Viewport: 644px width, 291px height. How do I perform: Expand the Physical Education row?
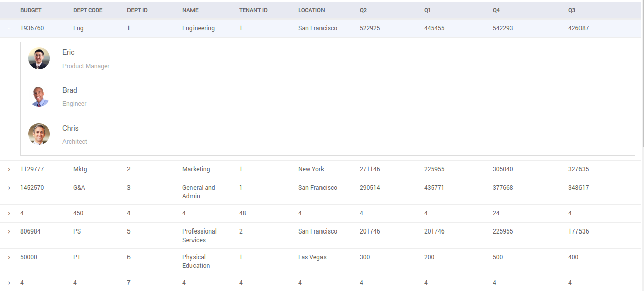[9, 258]
